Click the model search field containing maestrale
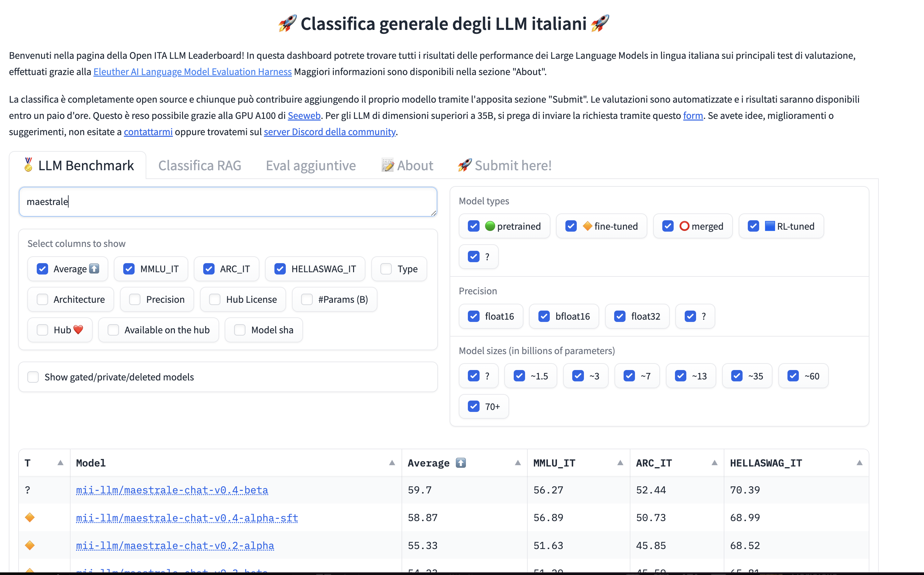This screenshot has width=924, height=575. click(228, 201)
